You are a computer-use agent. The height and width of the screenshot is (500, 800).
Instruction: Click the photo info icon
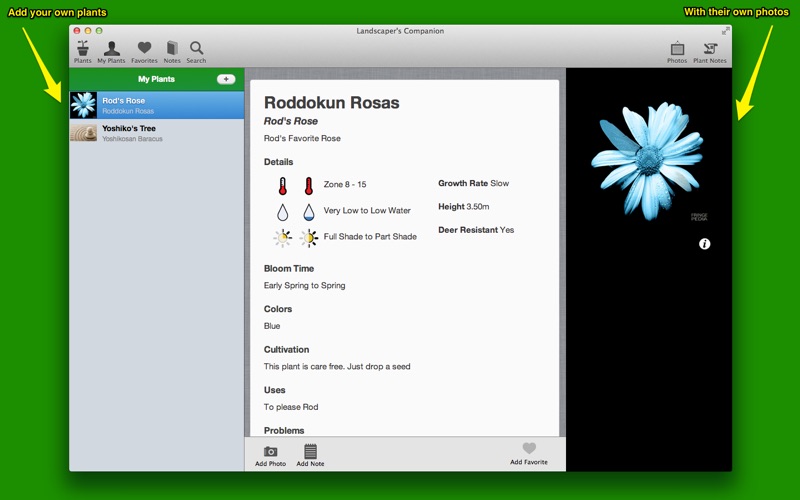click(x=705, y=244)
